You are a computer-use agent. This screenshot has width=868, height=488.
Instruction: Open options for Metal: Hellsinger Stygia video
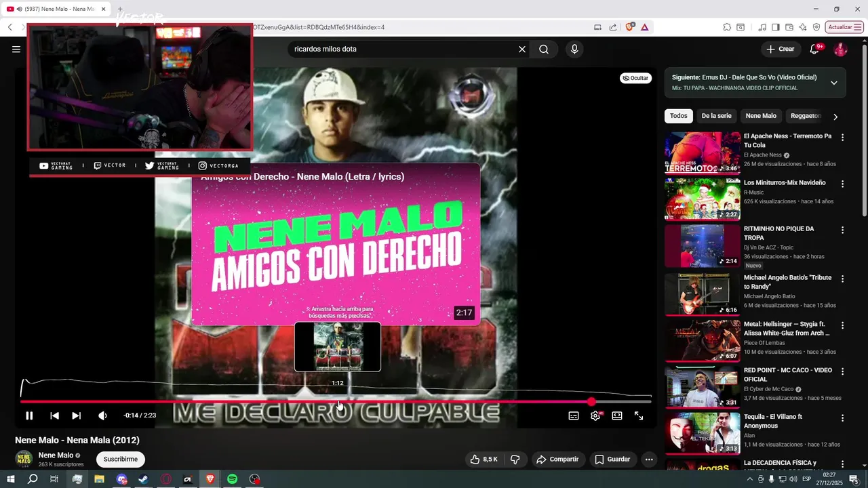pyautogui.click(x=843, y=325)
